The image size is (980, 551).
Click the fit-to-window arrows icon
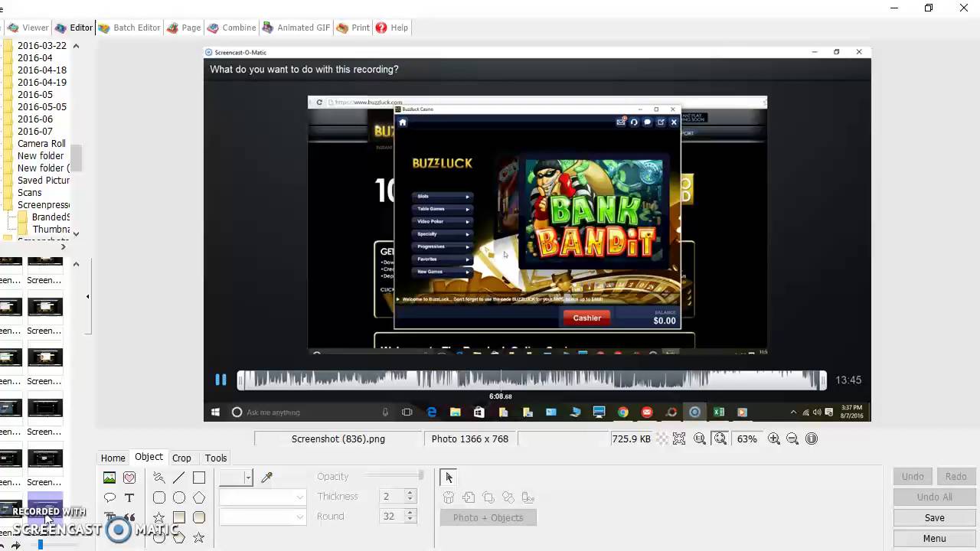click(679, 439)
